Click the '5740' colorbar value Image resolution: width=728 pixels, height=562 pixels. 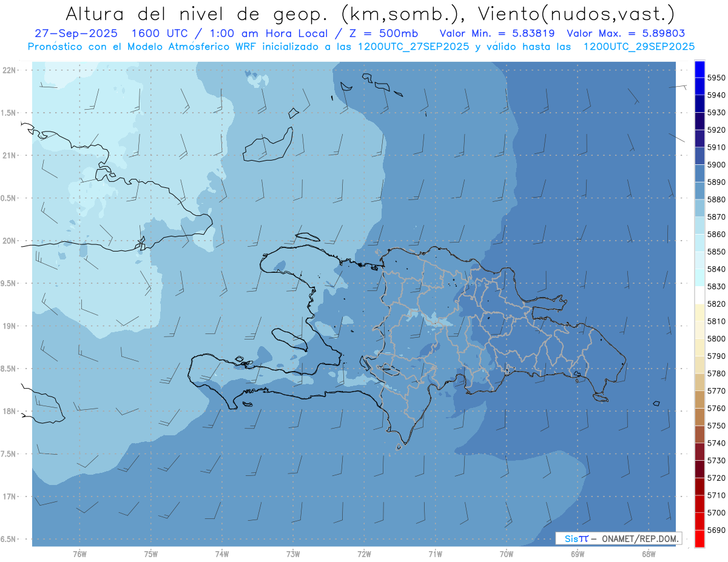pos(716,443)
